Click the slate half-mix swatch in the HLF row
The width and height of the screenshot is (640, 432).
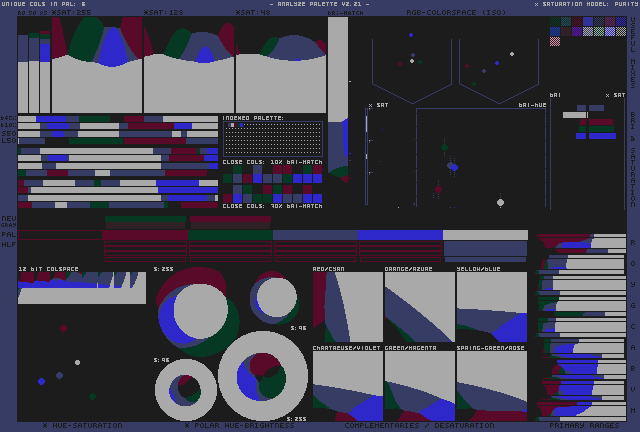(x=485, y=249)
